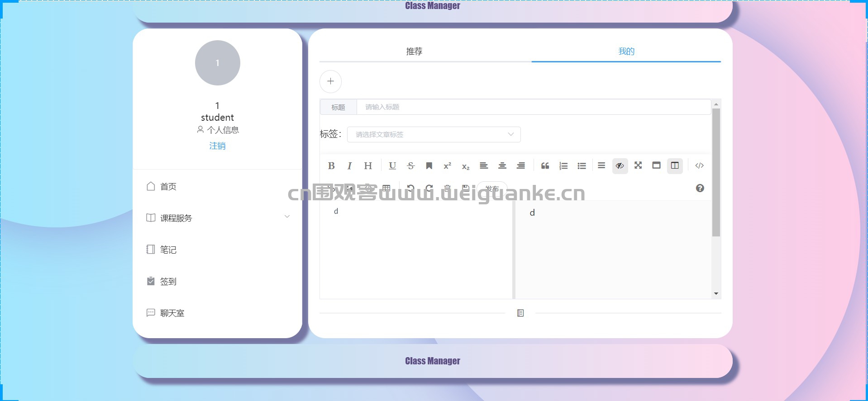The width and height of the screenshot is (868, 401).
Task: Toggle the reading mode window icon
Action: pyautogui.click(x=656, y=165)
